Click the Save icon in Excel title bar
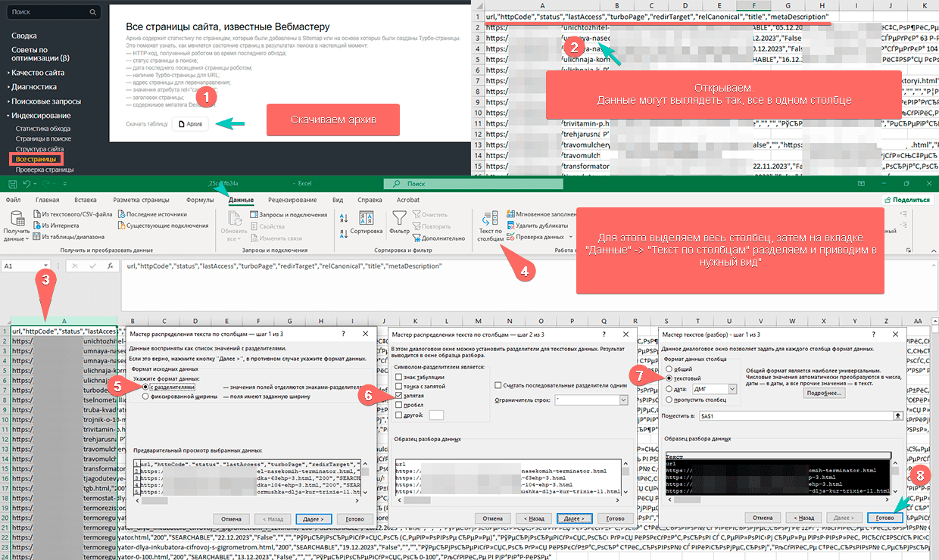This screenshot has height=560, width=939. [x=13, y=184]
